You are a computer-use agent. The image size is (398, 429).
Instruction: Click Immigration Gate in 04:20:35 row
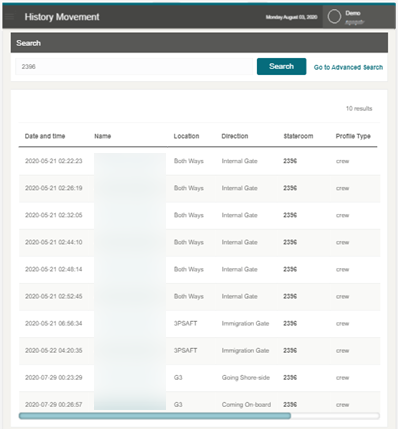click(x=245, y=350)
